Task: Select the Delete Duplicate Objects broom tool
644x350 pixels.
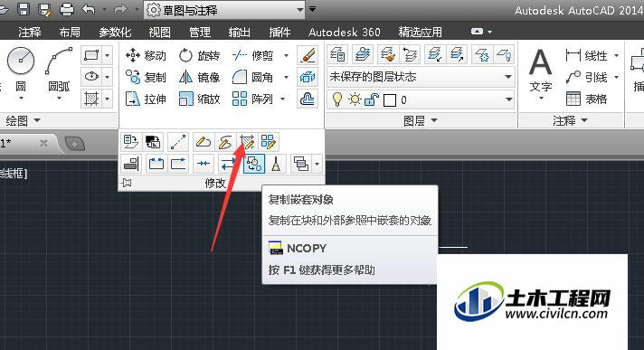Action: (x=276, y=164)
